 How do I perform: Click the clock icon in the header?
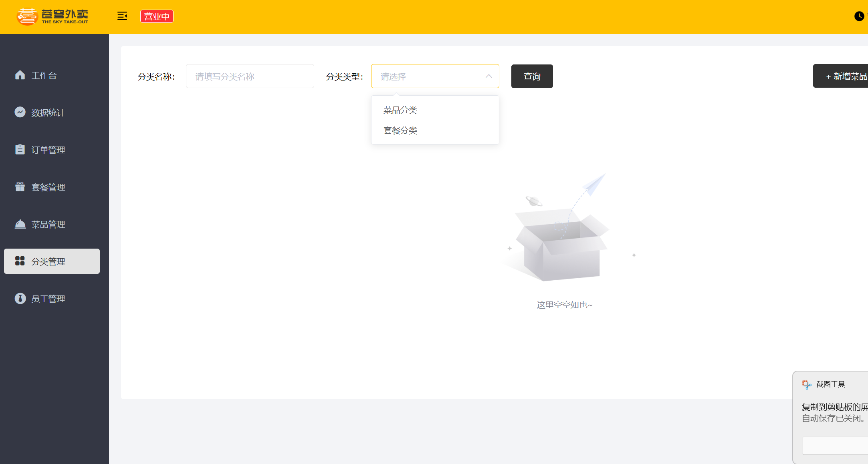pos(859,16)
